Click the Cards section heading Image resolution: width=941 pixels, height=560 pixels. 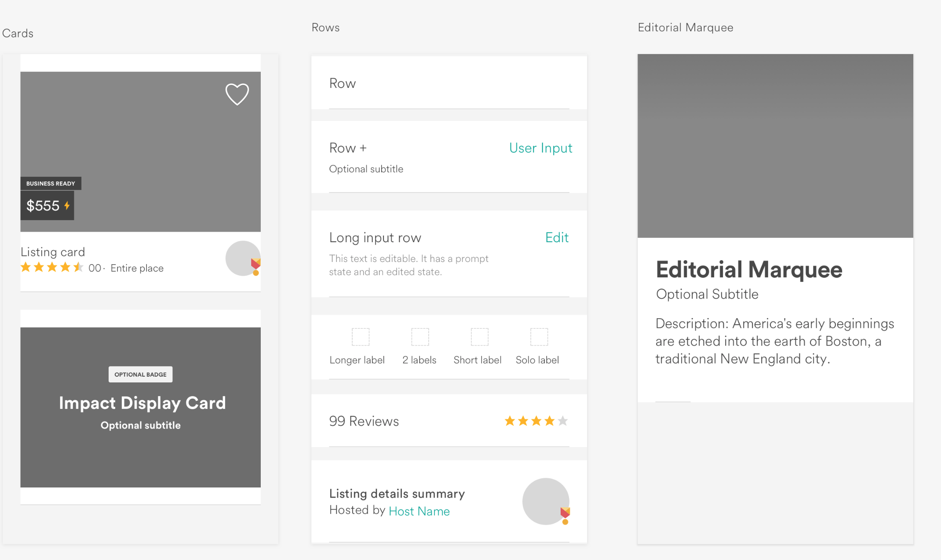(18, 33)
